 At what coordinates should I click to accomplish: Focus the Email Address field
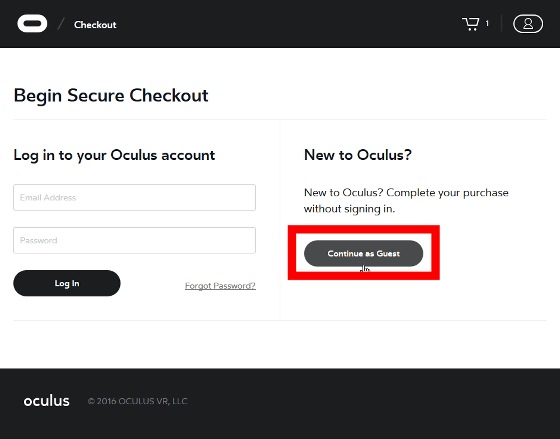(x=134, y=198)
